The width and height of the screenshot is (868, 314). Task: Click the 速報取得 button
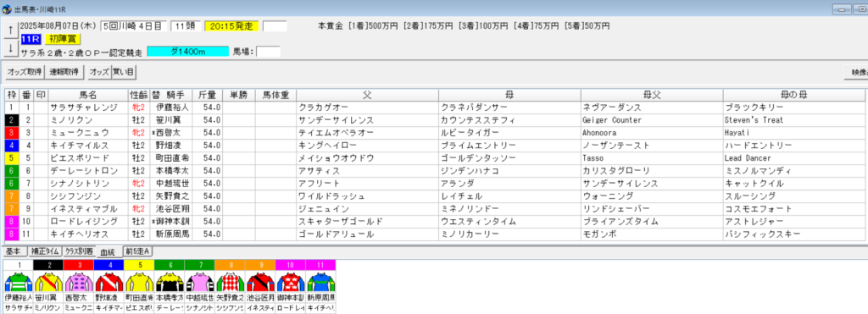[64, 72]
